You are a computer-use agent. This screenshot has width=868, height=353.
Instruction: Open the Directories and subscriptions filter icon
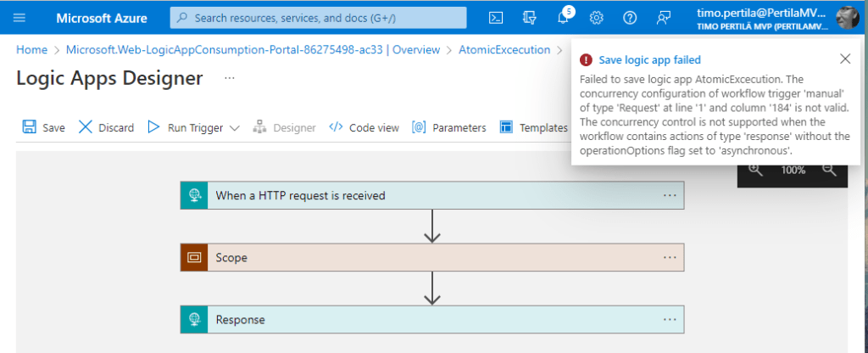[531, 18]
